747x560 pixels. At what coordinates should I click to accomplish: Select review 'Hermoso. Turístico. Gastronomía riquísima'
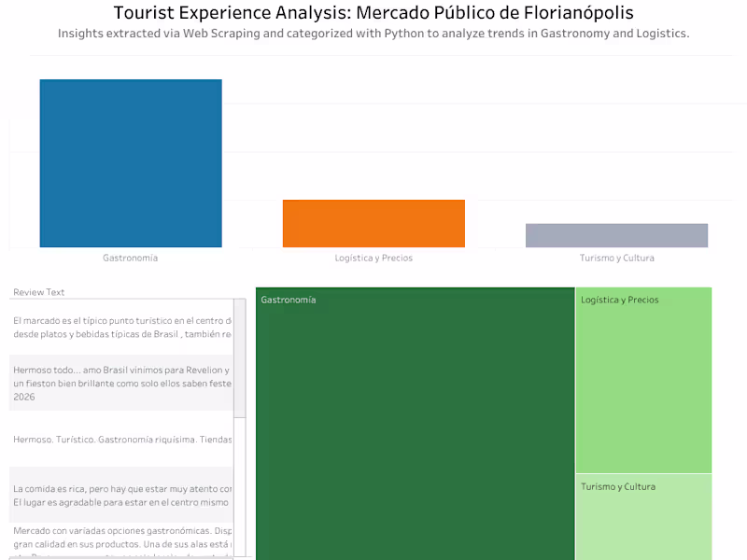coord(121,439)
